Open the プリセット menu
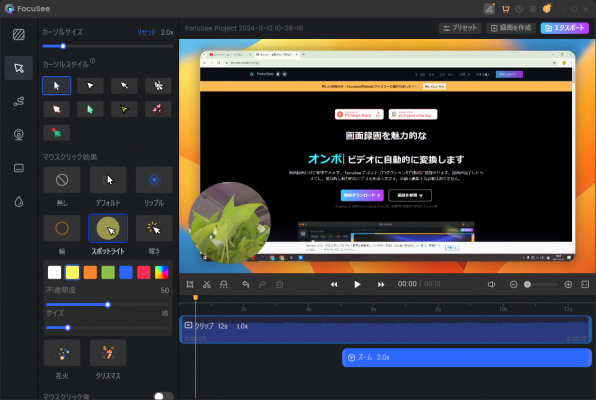Image resolution: width=596 pixels, height=400 pixels. [x=460, y=28]
